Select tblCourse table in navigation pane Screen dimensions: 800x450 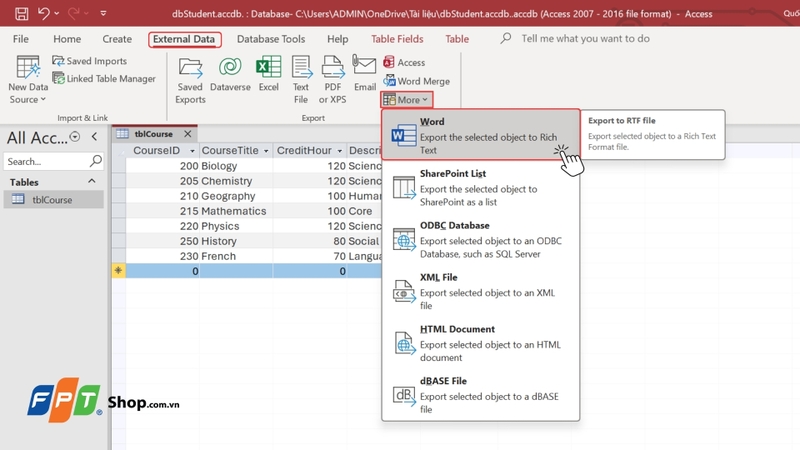point(52,199)
